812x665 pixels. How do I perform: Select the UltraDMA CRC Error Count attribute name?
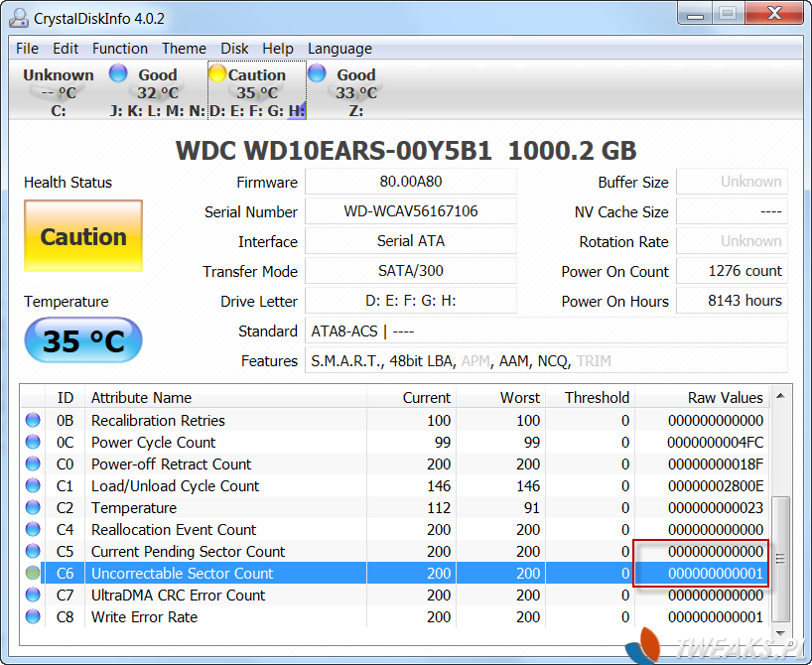coord(178,595)
